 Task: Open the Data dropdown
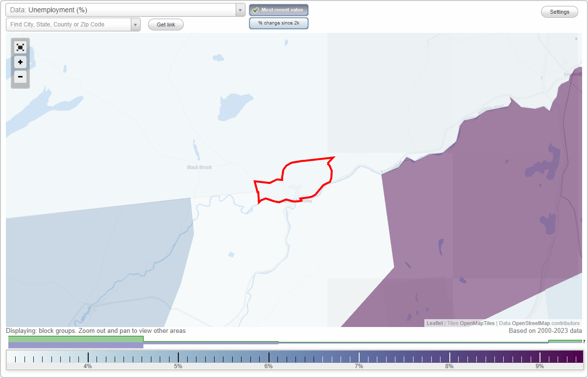[240, 9]
